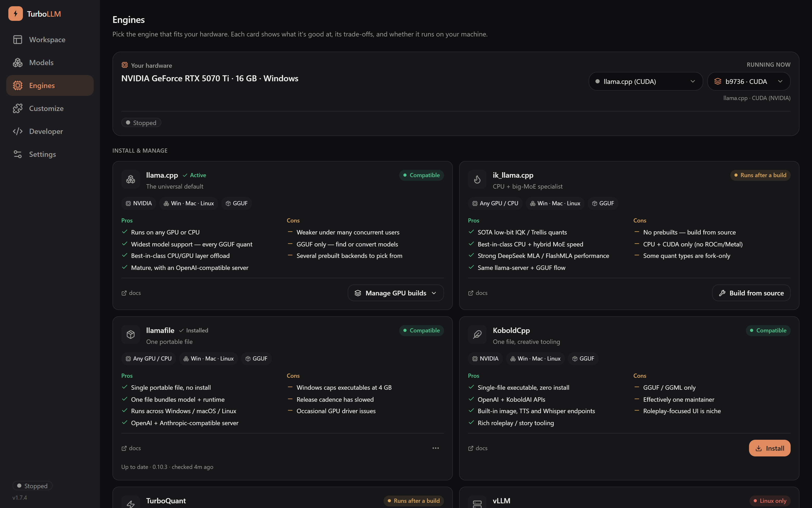Click the GGUF tag on llama.cpp card

click(236, 203)
